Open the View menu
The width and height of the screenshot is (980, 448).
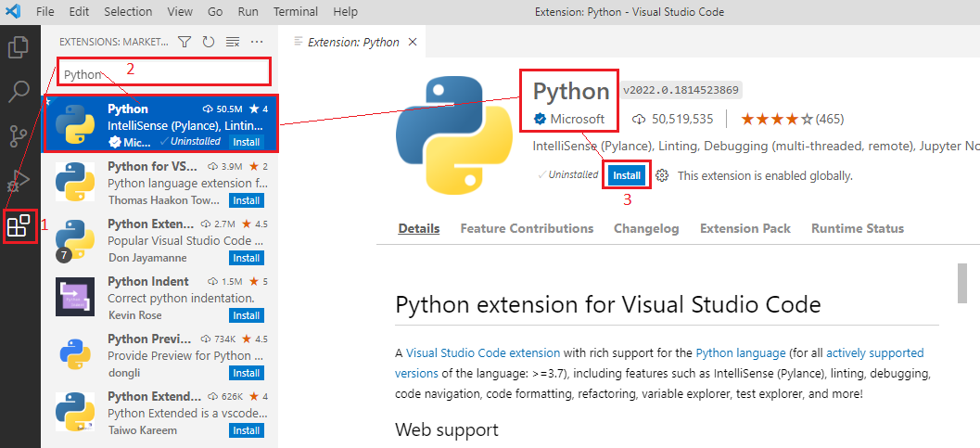(x=180, y=11)
